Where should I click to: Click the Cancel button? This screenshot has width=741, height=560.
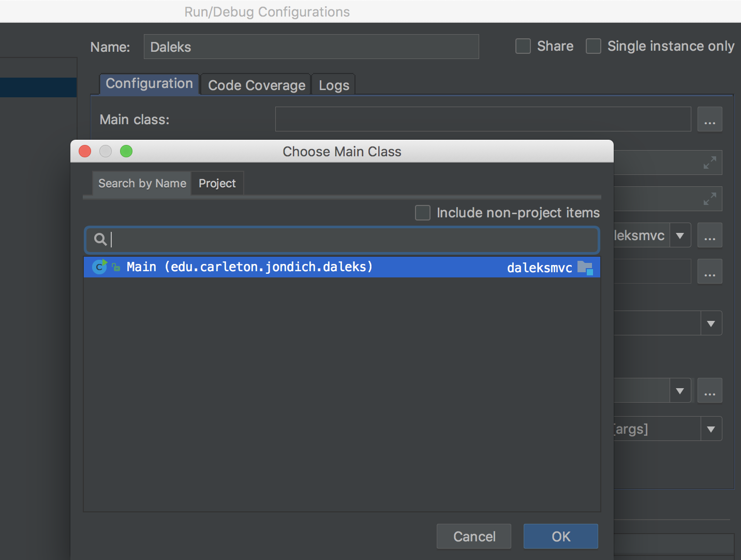pos(474,536)
